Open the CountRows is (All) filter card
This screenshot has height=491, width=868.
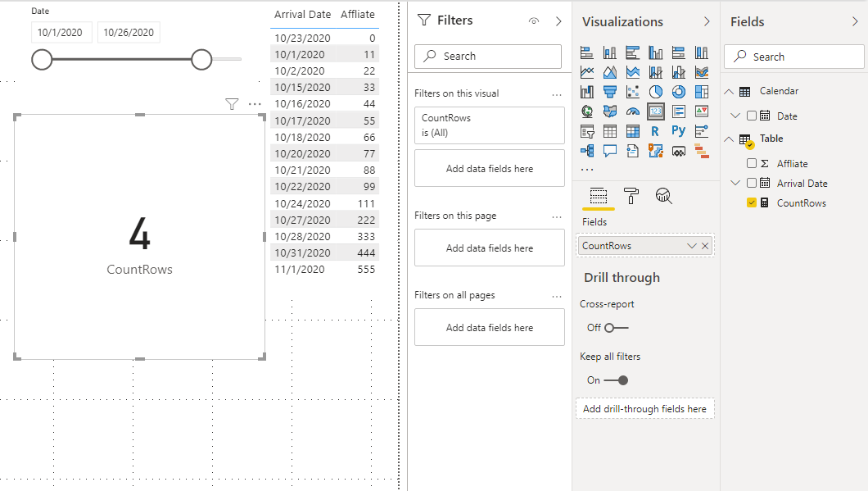pos(490,125)
